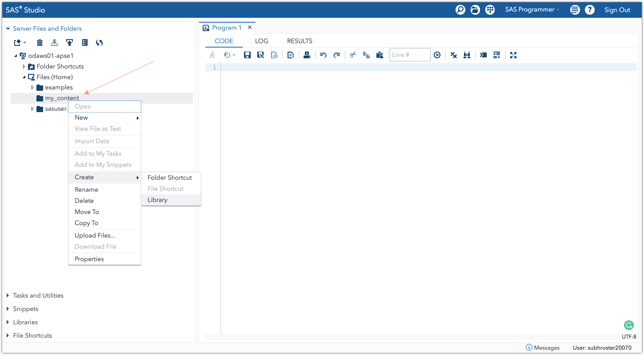
Task: Click the Refresh icon in file pane
Action: pos(100,43)
